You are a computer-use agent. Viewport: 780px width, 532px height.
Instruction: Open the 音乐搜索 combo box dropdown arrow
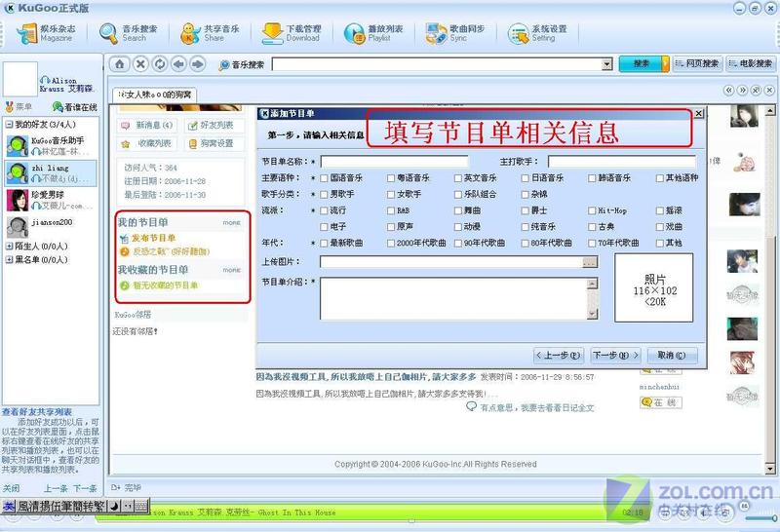[606, 64]
